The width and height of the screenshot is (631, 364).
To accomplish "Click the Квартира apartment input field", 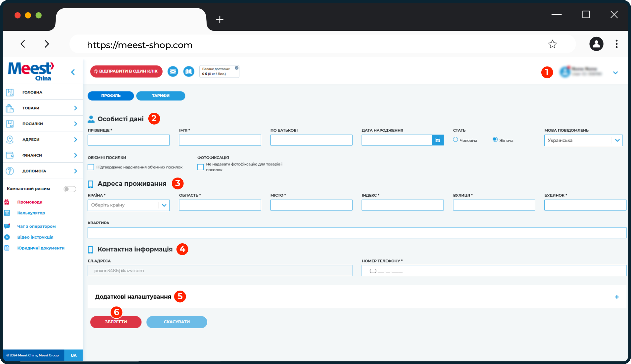I will pos(357,233).
